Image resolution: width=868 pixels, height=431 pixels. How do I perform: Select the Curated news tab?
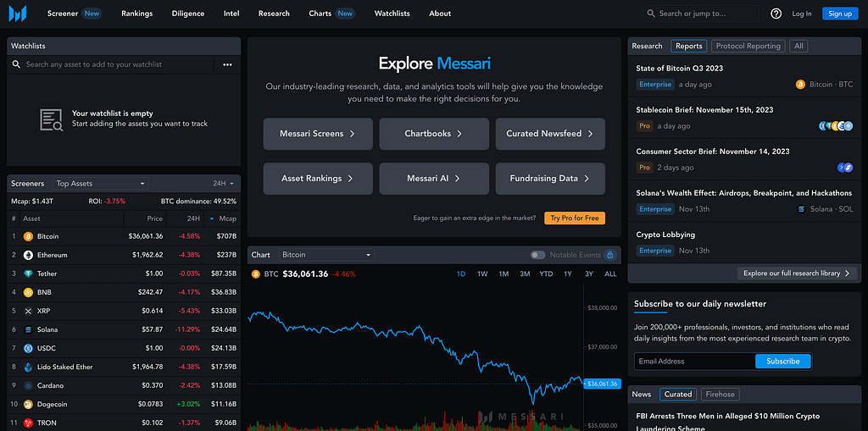[x=678, y=395]
